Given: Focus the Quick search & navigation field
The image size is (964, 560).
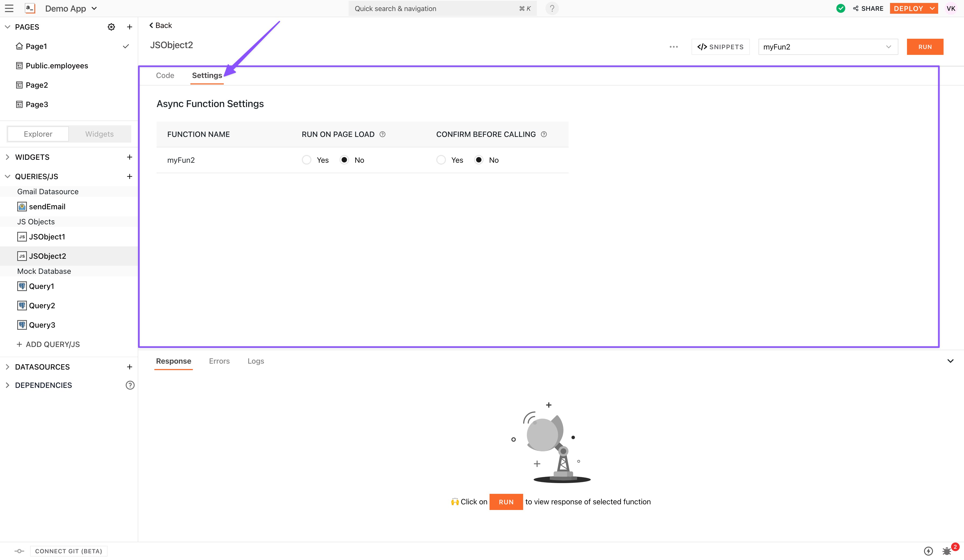Looking at the screenshot, I should pyautogui.click(x=442, y=8).
